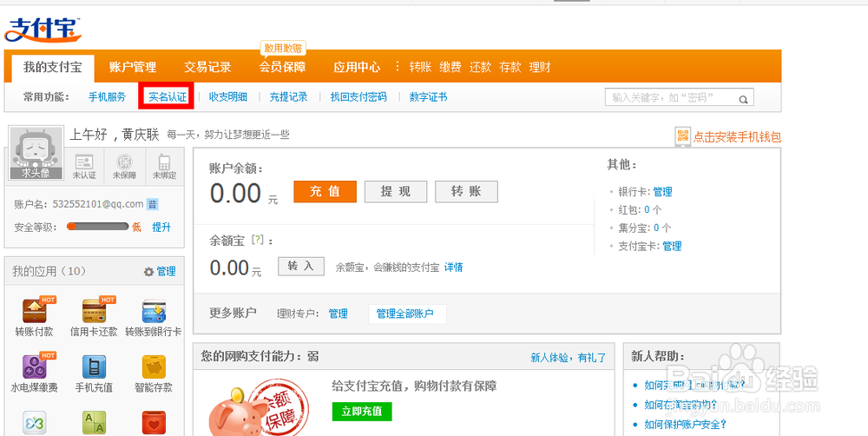
Task: Open the 智能存款 app icon
Action: (x=154, y=367)
